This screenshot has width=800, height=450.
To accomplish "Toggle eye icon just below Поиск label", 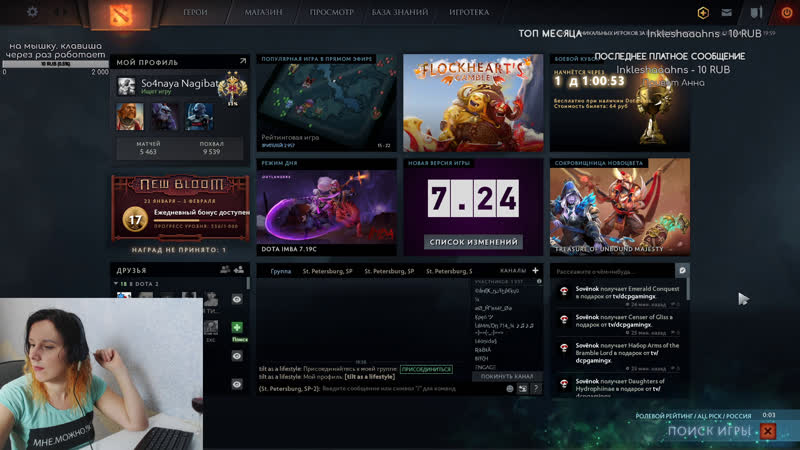I will (x=237, y=356).
